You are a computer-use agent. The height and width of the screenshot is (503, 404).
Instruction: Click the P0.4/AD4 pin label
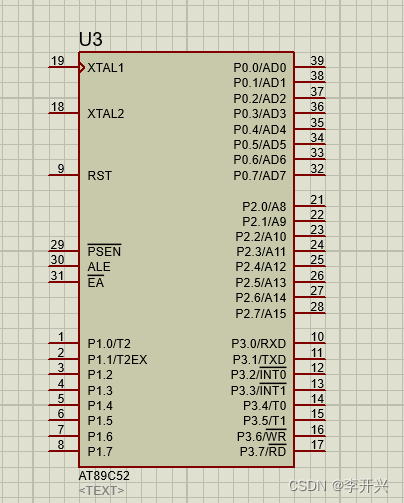[x=260, y=130]
